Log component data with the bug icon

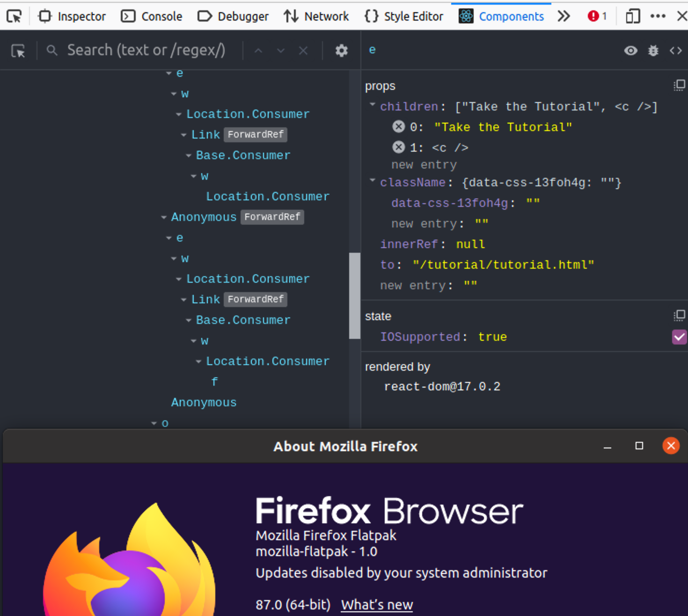653,51
